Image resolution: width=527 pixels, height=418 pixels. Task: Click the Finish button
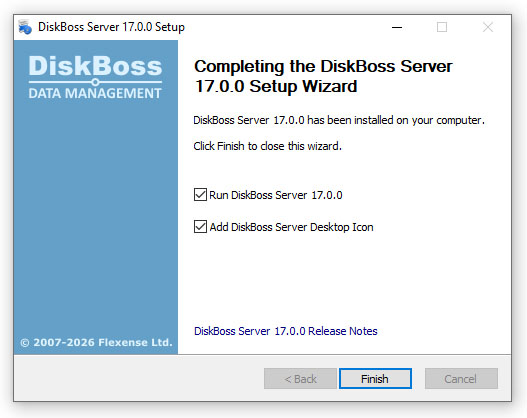[375, 379]
